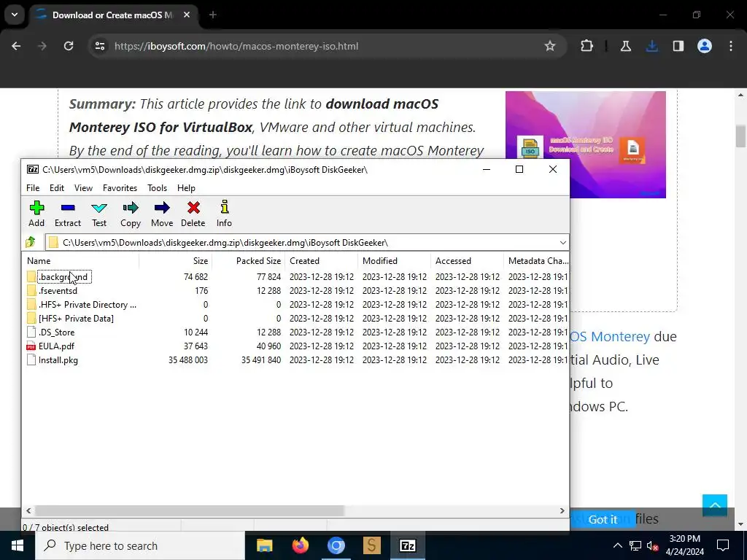This screenshot has height=560, width=747.
Task: Open a new Chrome tab
Action: 213,15
